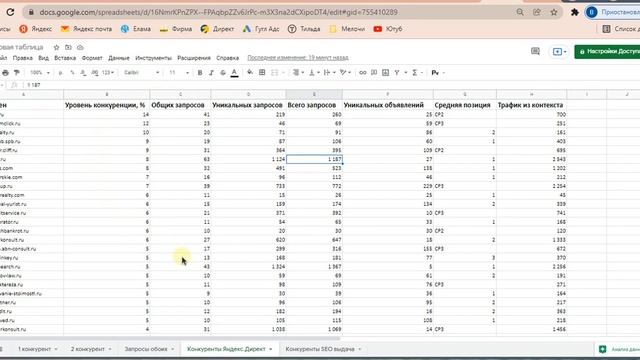Toggle bold formatting
The height and width of the screenshot is (360, 640).
pos(200,73)
